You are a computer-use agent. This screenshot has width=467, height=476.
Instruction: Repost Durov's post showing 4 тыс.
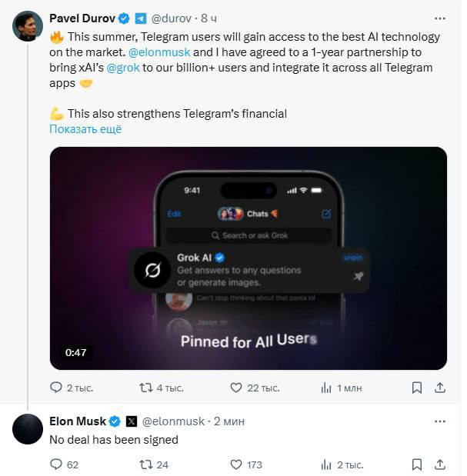[x=162, y=388]
